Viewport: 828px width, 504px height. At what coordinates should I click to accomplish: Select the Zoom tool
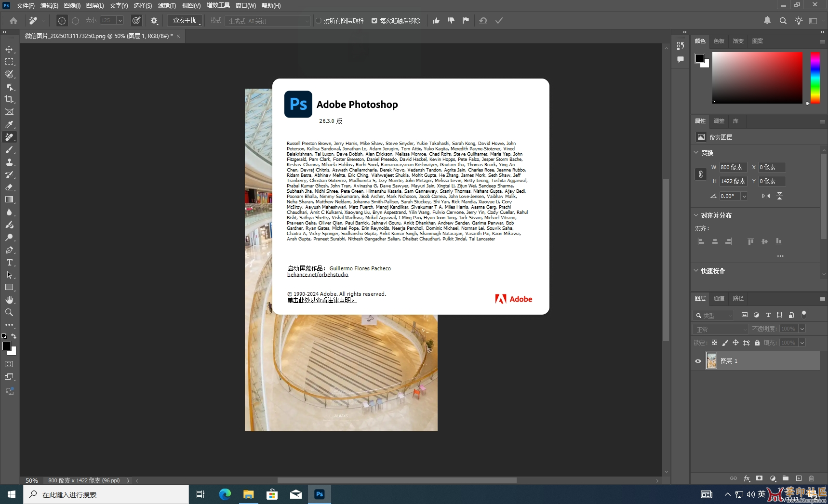pyautogui.click(x=9, y=312)
